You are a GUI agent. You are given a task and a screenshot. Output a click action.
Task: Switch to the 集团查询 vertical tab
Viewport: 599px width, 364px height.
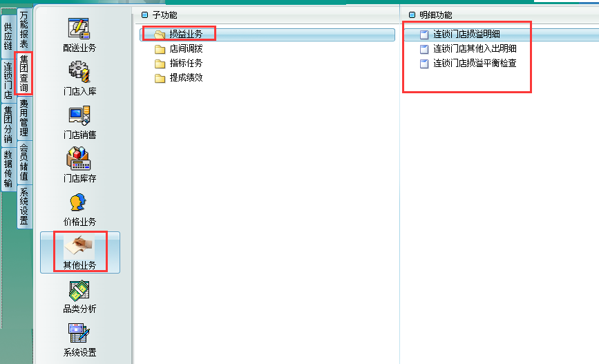[x=24, y=74]
